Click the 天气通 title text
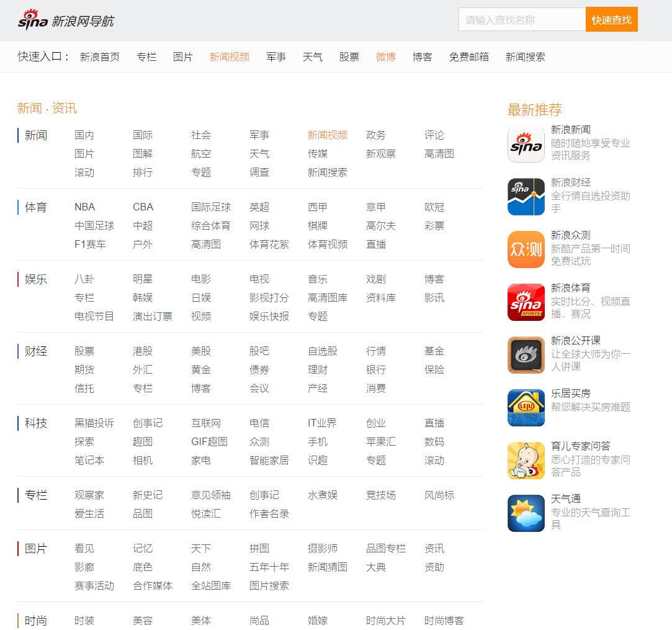This screenshot has height=630, width=672. click(x=566, y=499)
